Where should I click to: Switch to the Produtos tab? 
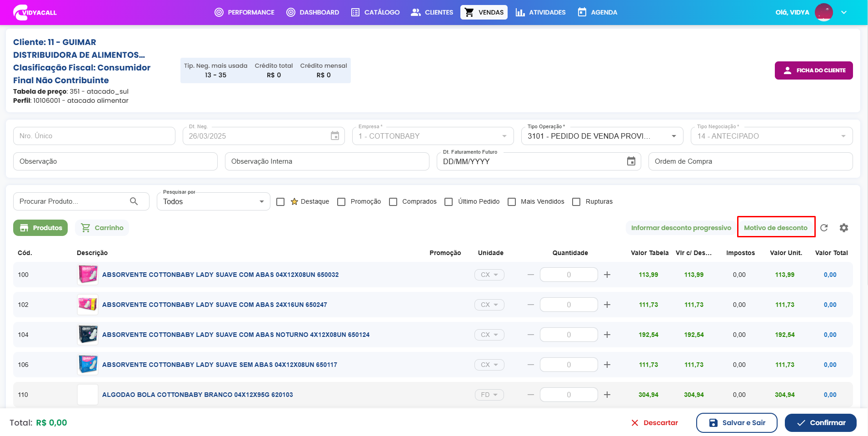(x=40, y=228)
